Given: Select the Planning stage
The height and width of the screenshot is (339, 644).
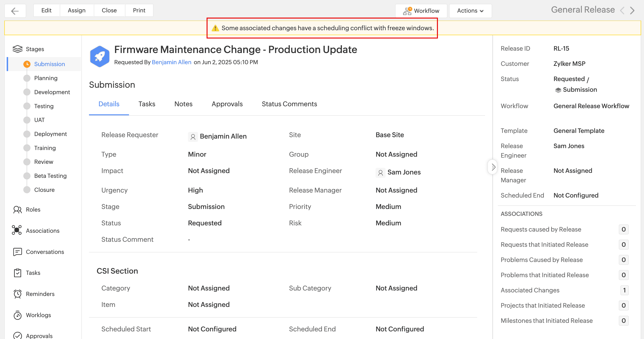Looking at the screenshot, I should tap(46, 78).
